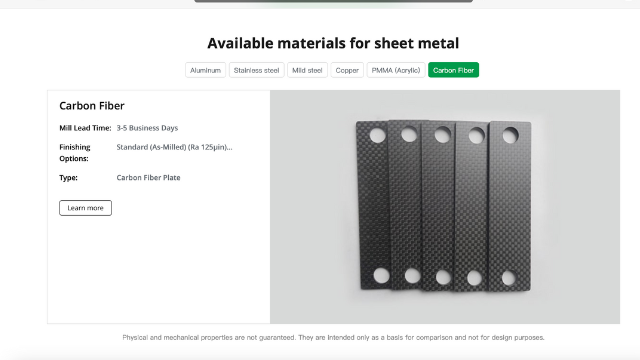640x360 pixels.
Task: Click the rightmost carbon fiber plate in photo
Action: (510, 206)
